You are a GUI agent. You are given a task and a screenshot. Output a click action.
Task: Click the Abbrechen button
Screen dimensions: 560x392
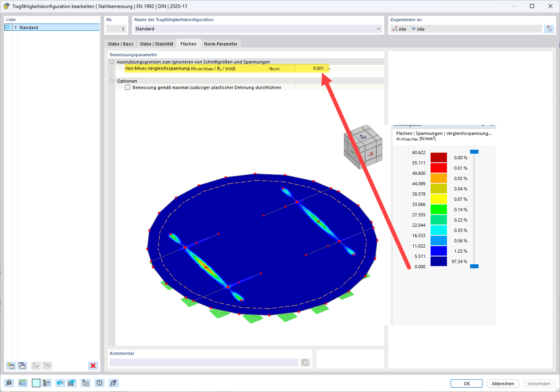click(503, 384)
